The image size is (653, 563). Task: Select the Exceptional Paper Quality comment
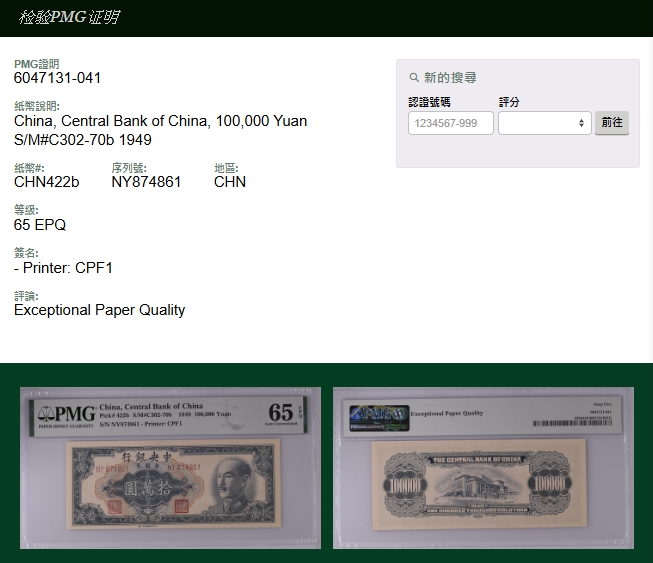coord(100,310)
